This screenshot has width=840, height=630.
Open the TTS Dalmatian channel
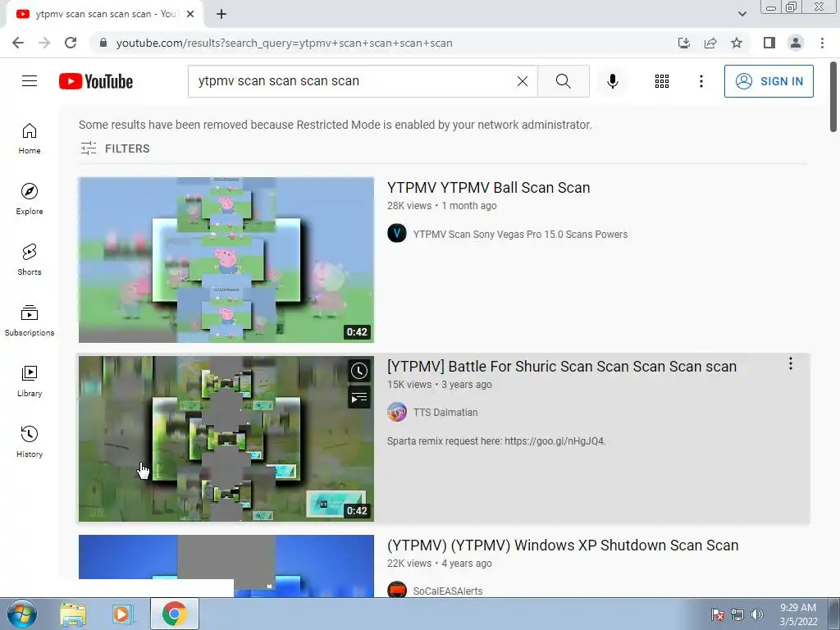[445, 413]
